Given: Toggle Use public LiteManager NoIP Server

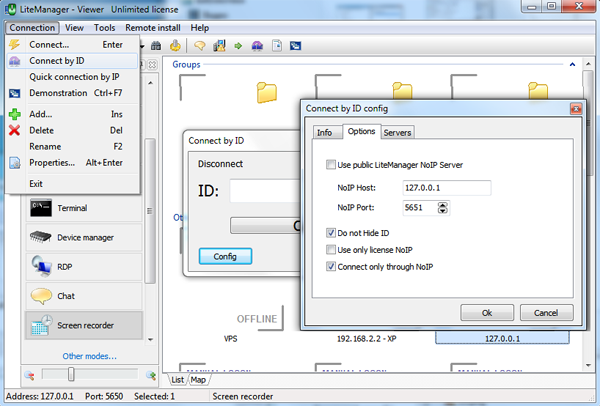Looking at the screenshot, I should 331,165.
